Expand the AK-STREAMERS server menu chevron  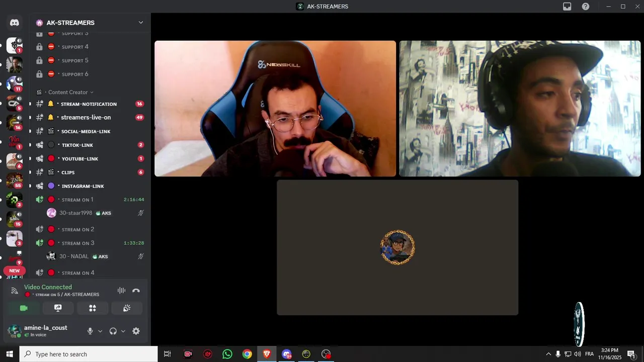tap(141, 23)
